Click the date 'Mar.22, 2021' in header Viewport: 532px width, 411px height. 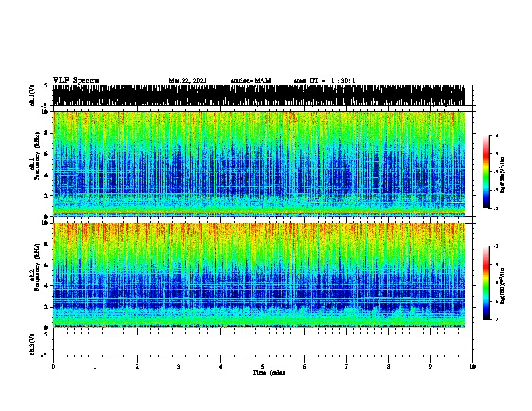(x=187, y=81)
